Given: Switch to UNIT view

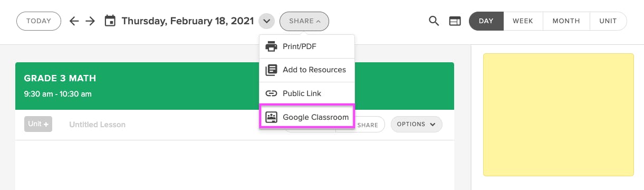Looking at the screenshot, I should (608, 21).
